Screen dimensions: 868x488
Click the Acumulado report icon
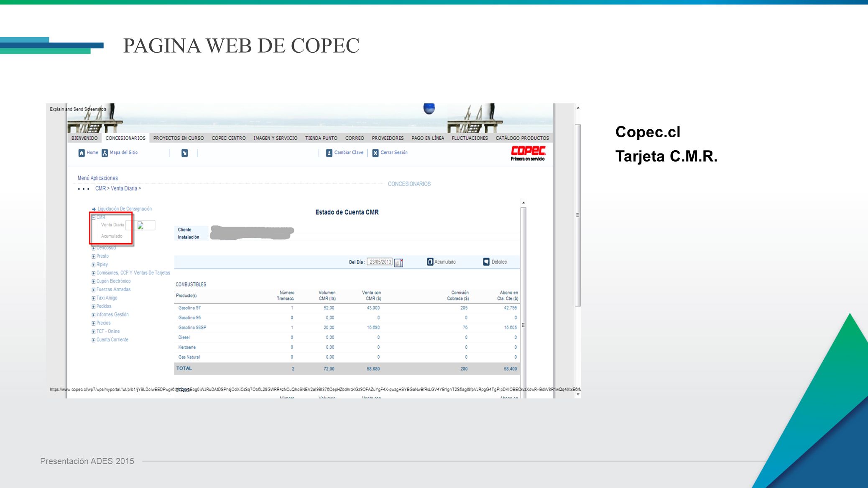coord(430,262)
